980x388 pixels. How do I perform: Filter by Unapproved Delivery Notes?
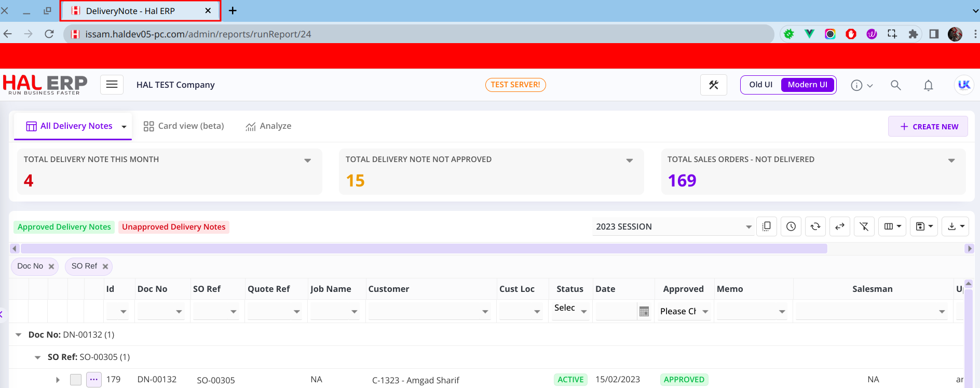coord(173,227)
